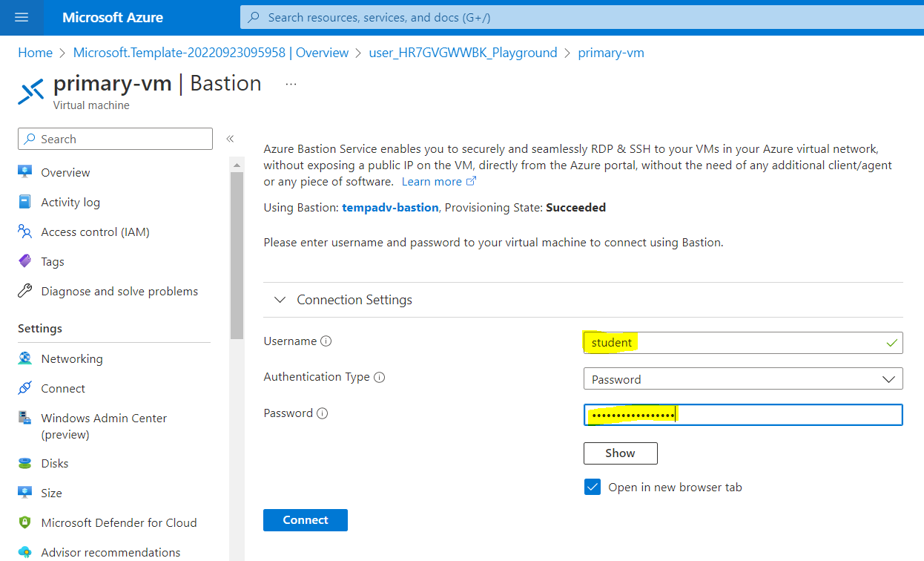Open the tempadv-bastion link

390,208
